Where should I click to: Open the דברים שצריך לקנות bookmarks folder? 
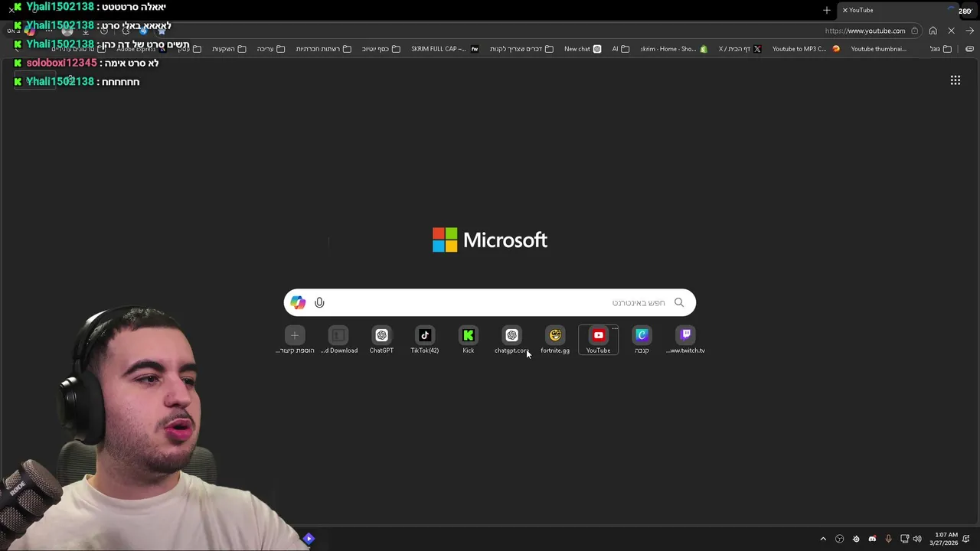521,49
